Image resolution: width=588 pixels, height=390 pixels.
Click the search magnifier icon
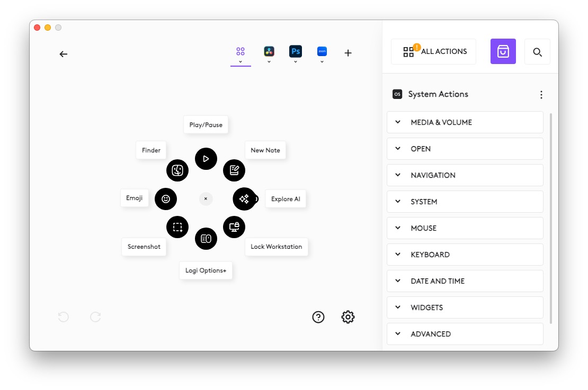(x=537, y=52)
